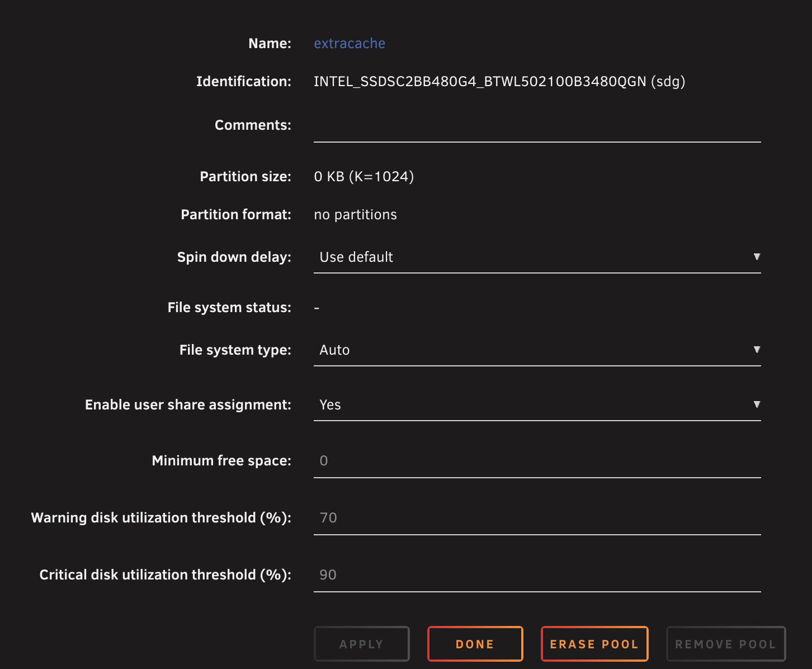Click the INTEL SSD identification text
The image size is (812, 669).
499,82
